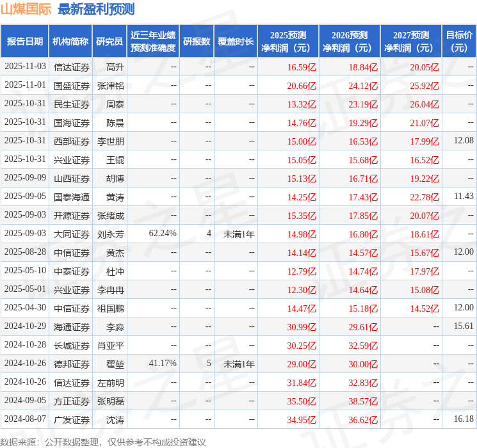Click the 长城证券 institution cell
The width and height of the screenshot is (477, 448).
72,346
